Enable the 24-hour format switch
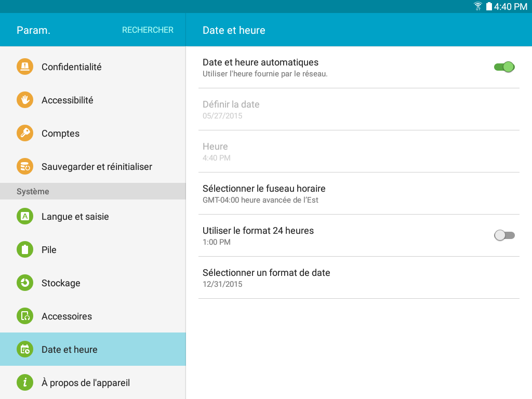Screen dimensions: 532x399 (x=504, y=235)
